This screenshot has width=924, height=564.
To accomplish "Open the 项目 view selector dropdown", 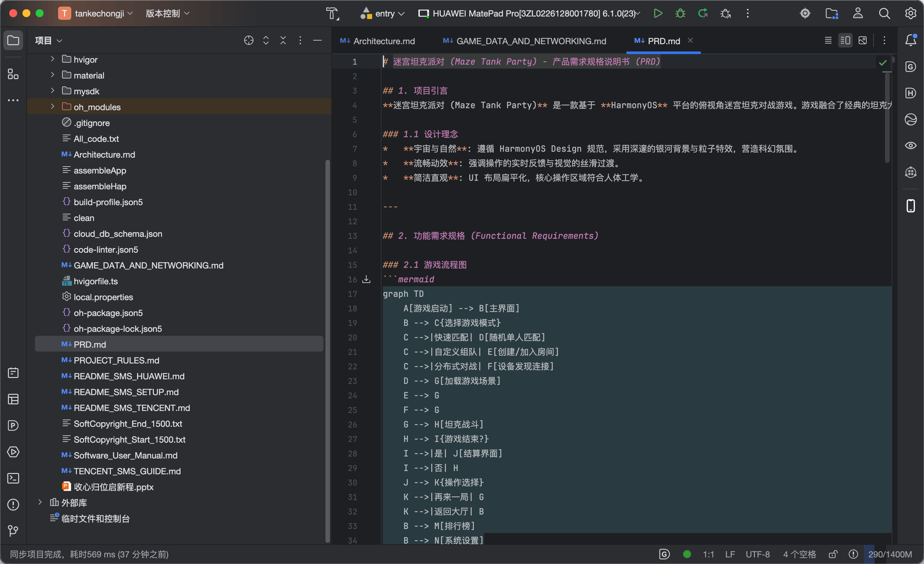I will 49,40.
